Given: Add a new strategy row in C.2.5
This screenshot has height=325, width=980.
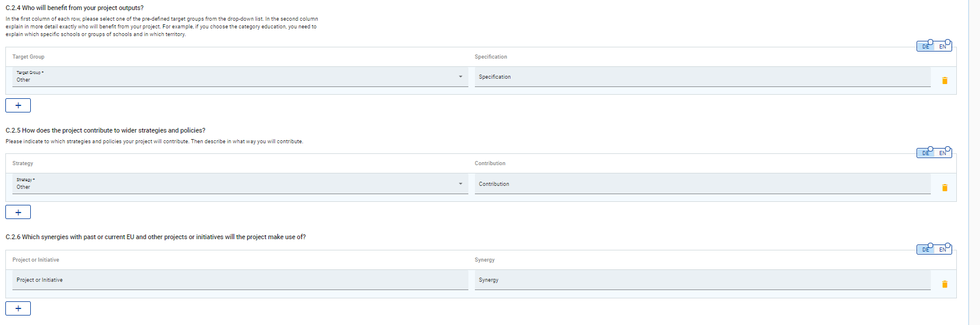Looking at the screenshot, I should (18, 212).
